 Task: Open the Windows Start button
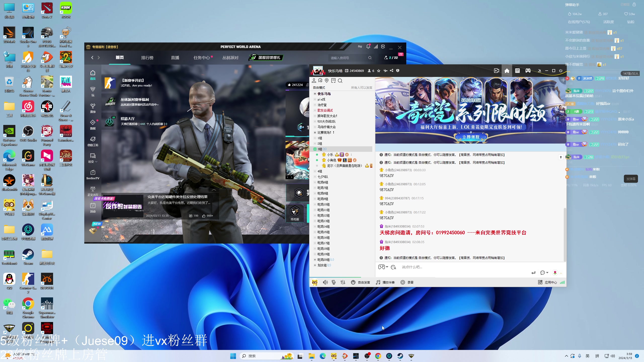[233, 356]
